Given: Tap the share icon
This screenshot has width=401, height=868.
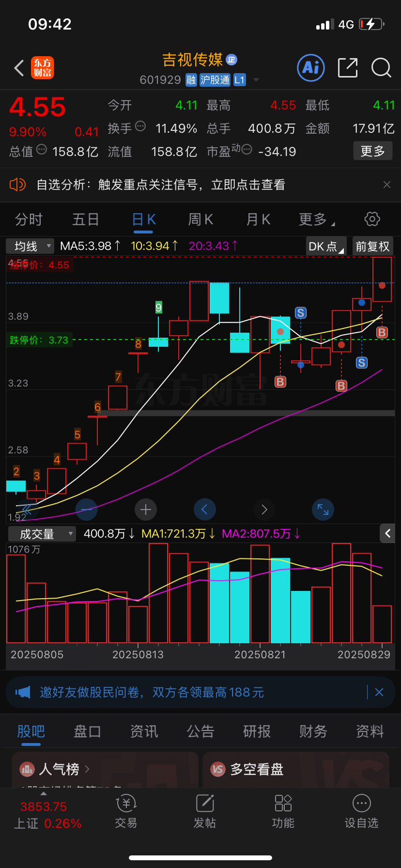Looking at the screenshot, I should [348, 68].
